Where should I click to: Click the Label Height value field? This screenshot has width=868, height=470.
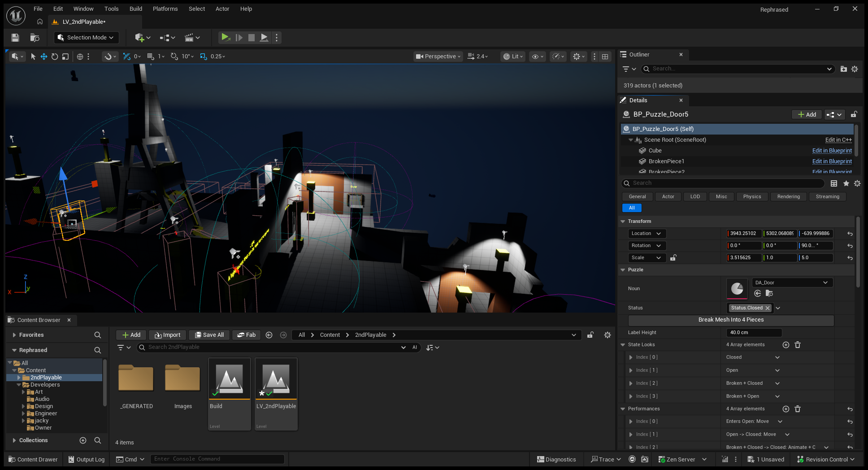coord(754,333)
